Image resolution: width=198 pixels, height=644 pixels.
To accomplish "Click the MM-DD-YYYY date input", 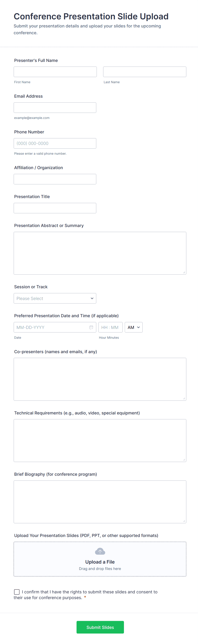I will pyautogui.click(x=55, y=327).
